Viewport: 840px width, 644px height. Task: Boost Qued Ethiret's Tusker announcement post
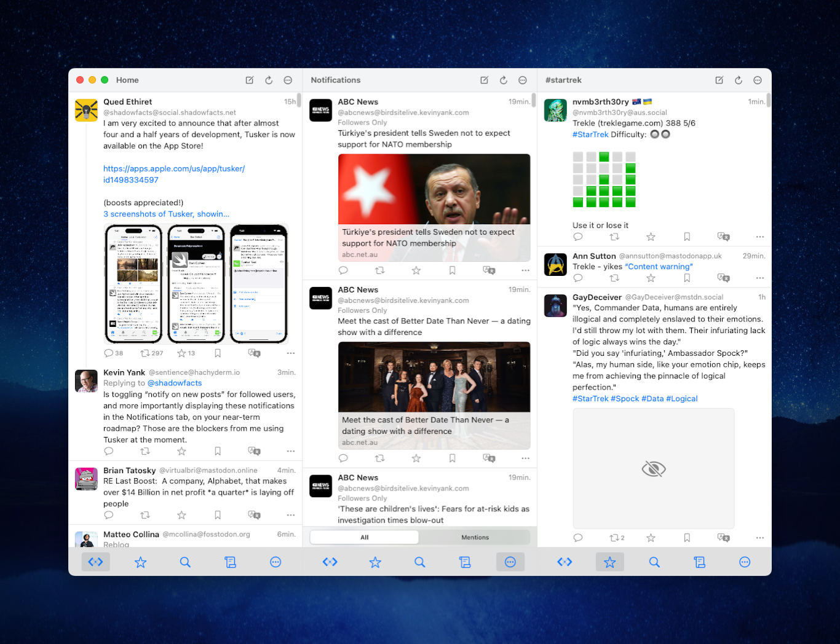pos(146,353)
